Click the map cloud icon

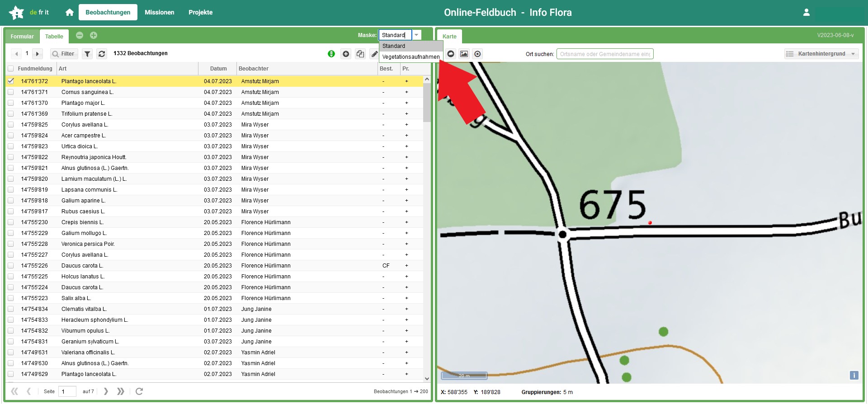coord(451,54)
